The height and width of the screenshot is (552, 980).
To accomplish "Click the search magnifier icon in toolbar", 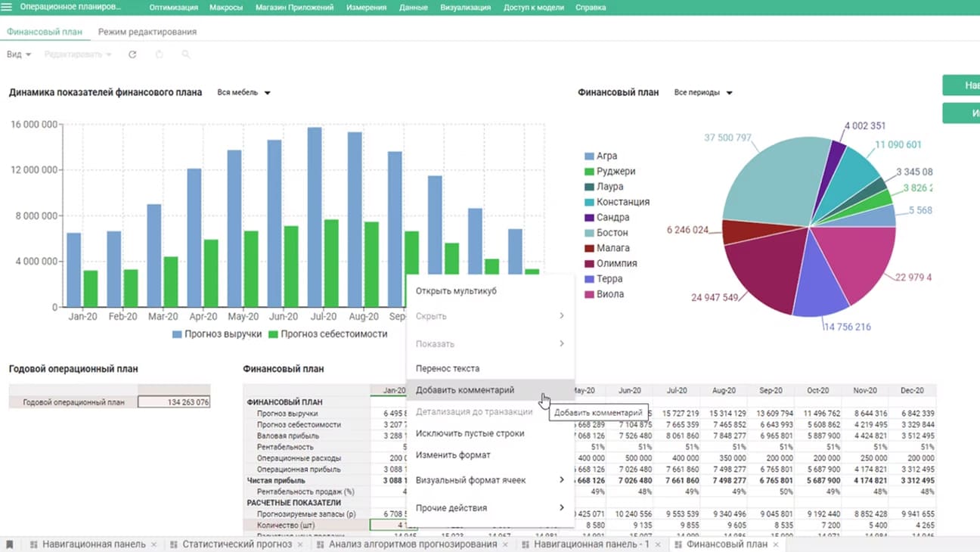I will [185, 54].
